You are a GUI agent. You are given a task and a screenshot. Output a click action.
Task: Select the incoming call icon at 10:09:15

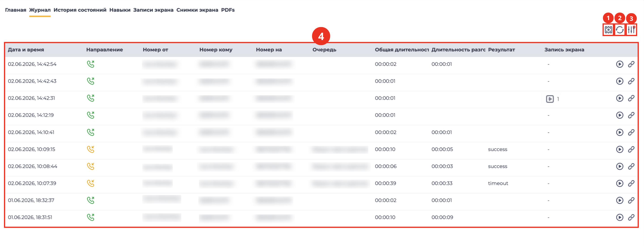pyautogui.click(x=91, y=149)
